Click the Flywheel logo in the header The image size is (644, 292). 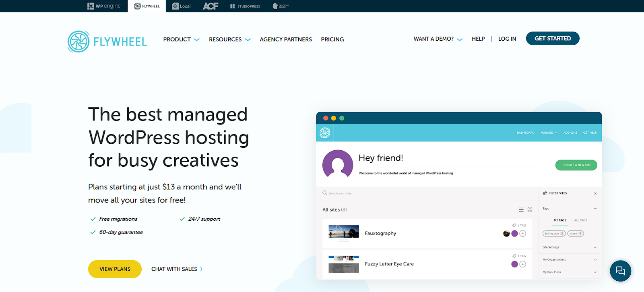point(107,41)
